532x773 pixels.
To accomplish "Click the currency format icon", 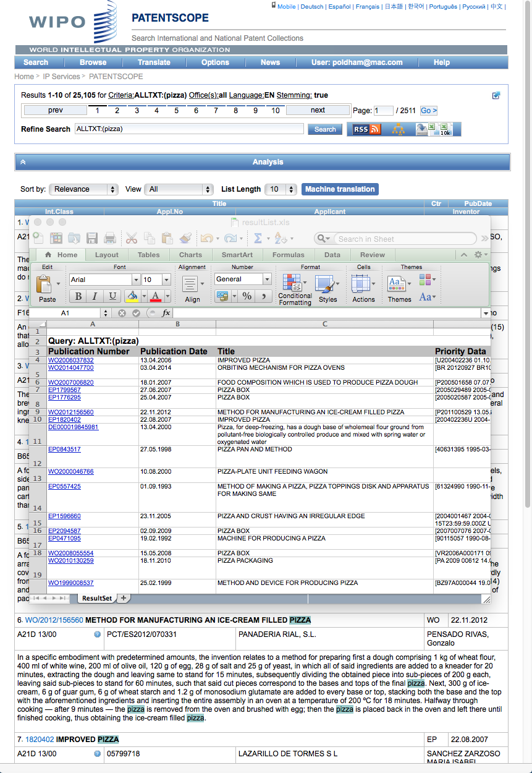I will point(222,296).
